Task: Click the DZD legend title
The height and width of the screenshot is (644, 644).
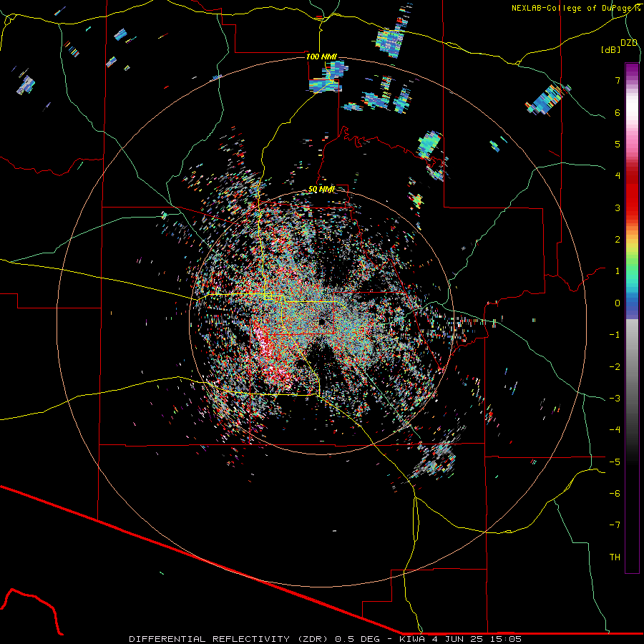Action: [x=629, y=43]
